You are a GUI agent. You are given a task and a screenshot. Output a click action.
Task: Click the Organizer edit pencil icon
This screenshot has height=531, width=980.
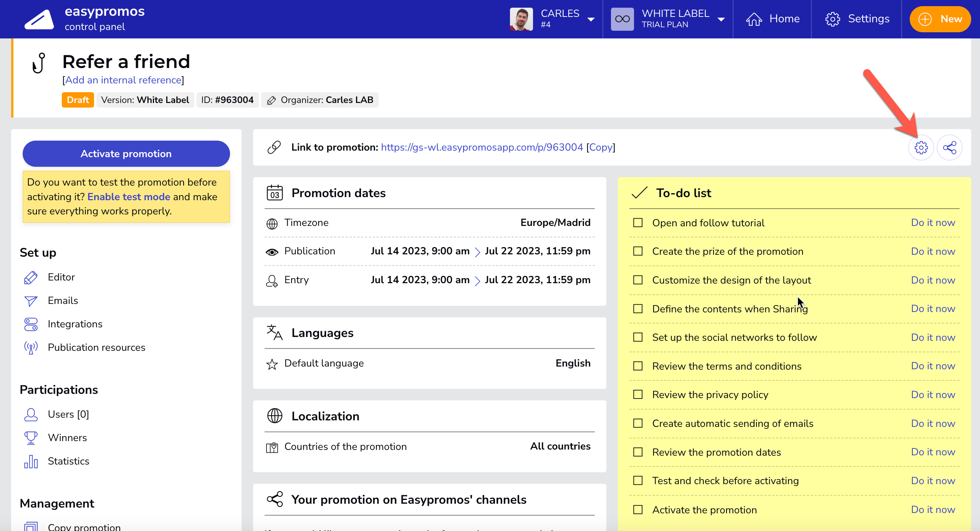click(271, 101)
